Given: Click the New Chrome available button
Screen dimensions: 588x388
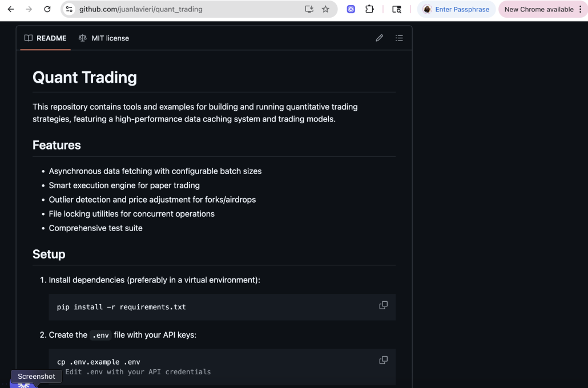Looking at the screenshot, I should click(538, 9).
